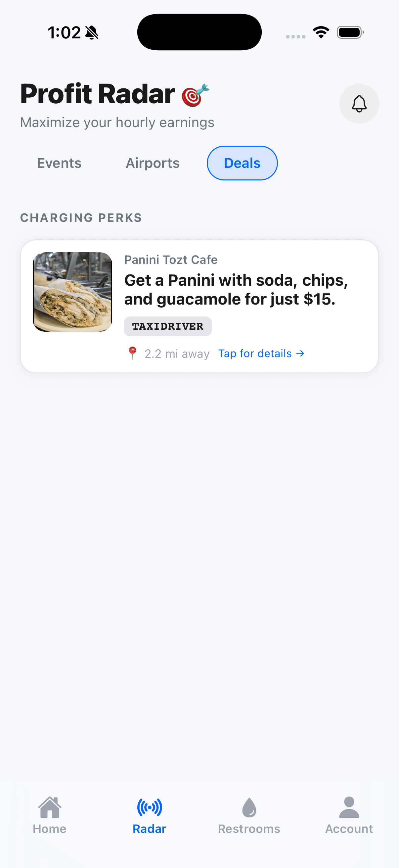
Task: Tap the 2.2 mi away distance label
Action: [177, 354]
